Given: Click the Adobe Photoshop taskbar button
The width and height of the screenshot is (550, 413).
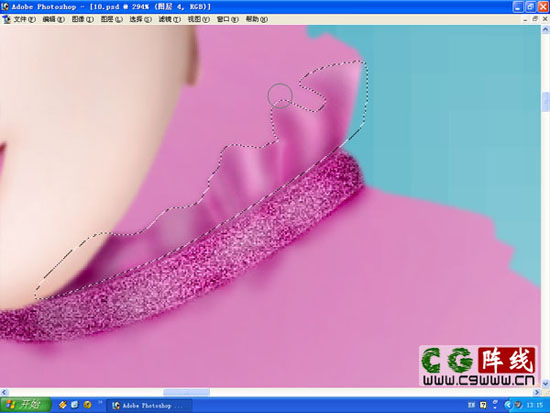Looking at the screenshot, I should pyautogui.click(x=149, y=405).
